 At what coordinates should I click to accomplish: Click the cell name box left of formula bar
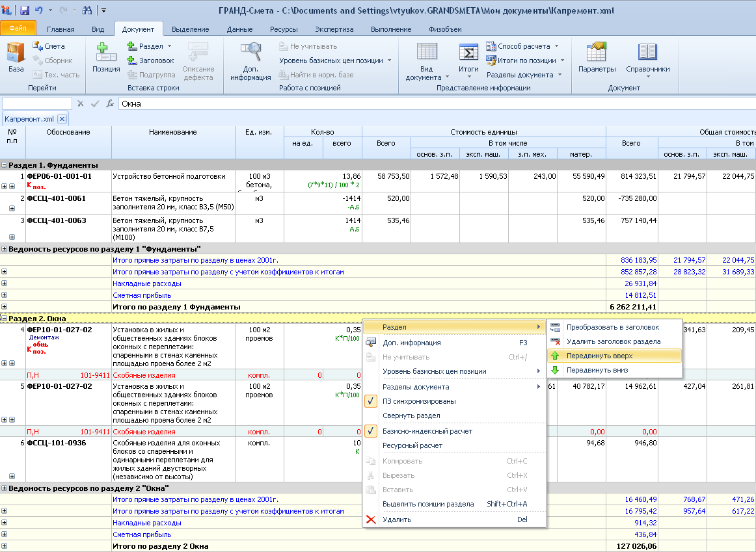tap(37, 103)
